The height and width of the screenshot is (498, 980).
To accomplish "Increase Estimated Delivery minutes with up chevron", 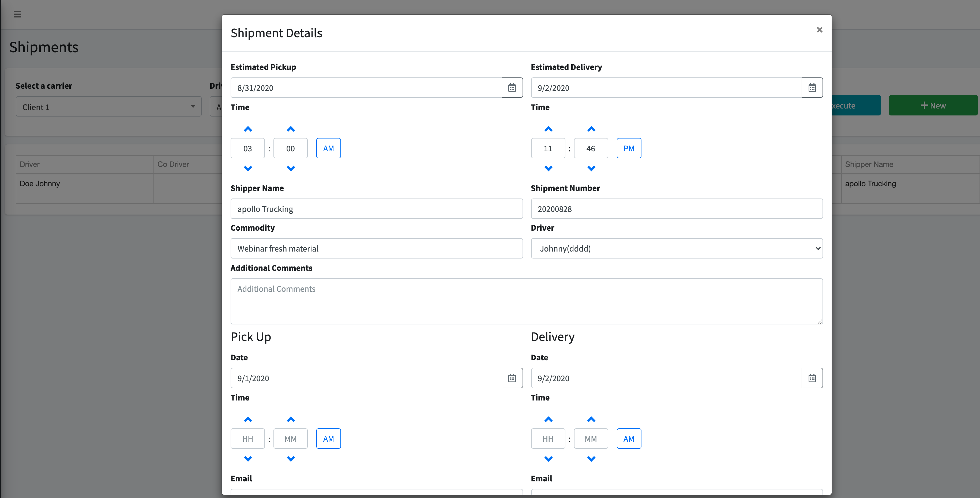I will coord(591,129).
